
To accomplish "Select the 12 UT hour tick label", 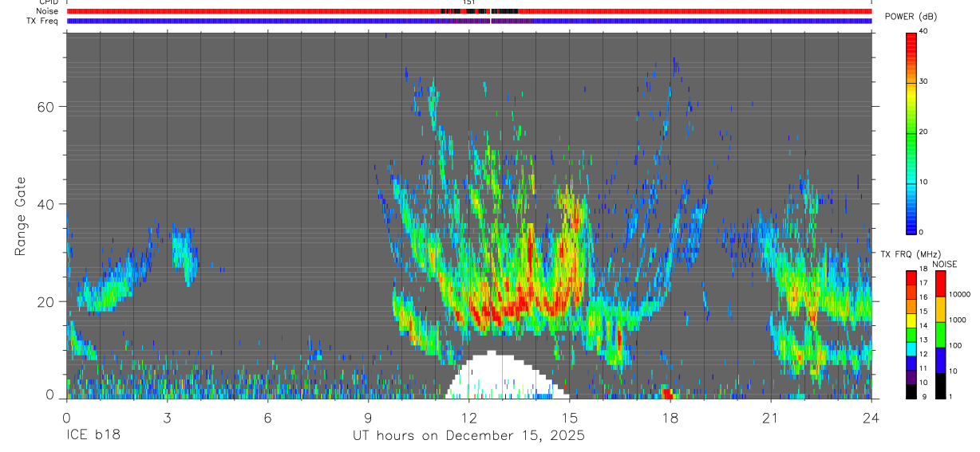I will [469, 417].
